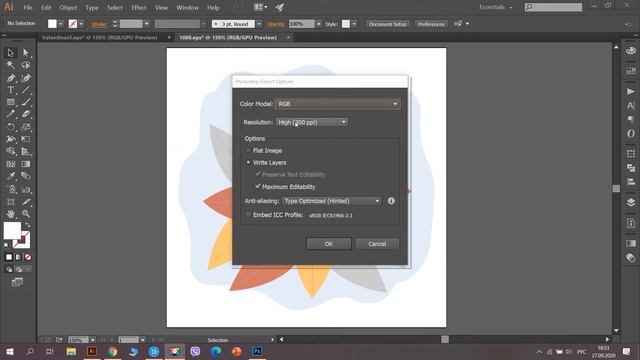Image resolution: width=640 pixels, height=360 pixels.
Task: Open the File menu
Action: click(28, 8)
